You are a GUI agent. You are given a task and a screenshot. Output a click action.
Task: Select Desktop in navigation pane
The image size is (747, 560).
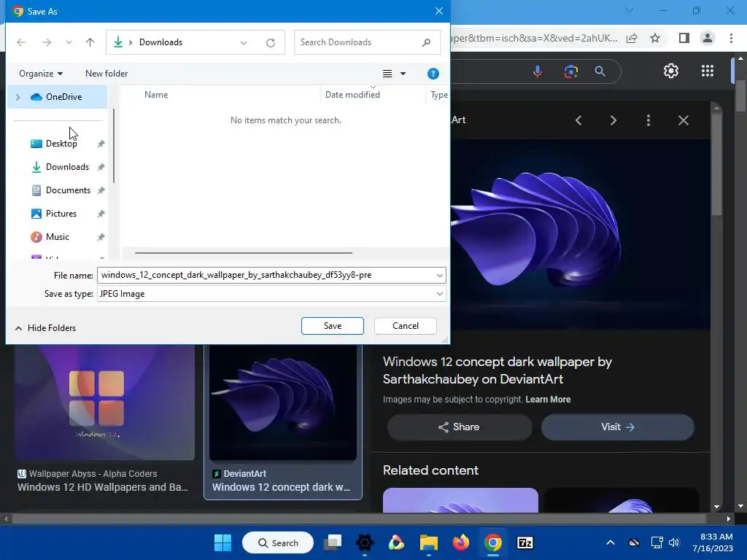pyautogui.click(x=61, y=144)
